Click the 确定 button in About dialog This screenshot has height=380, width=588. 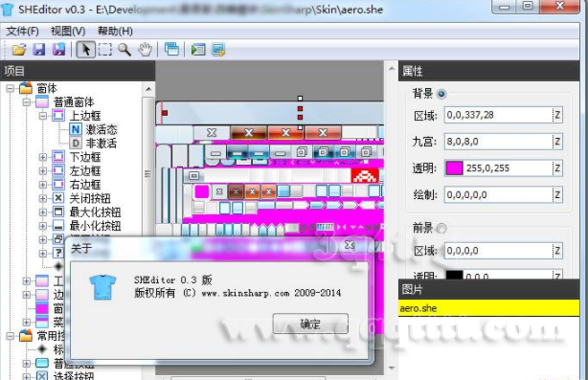[310, 324]
